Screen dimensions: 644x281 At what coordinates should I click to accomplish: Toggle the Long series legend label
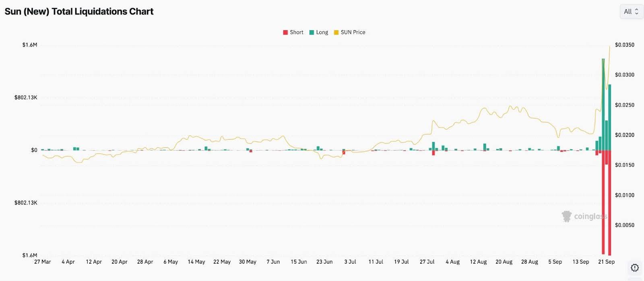(x=322, y=33)
